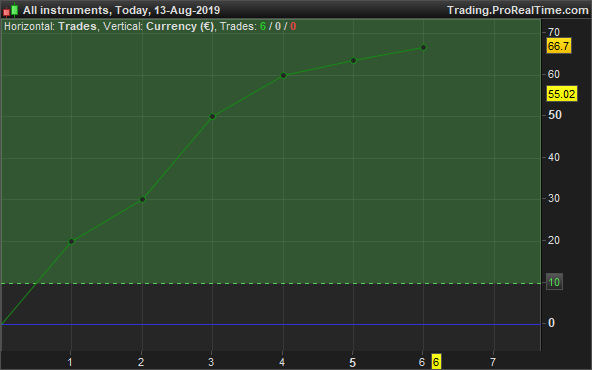Click the 1 label on horizontal axis

(70, 362)
